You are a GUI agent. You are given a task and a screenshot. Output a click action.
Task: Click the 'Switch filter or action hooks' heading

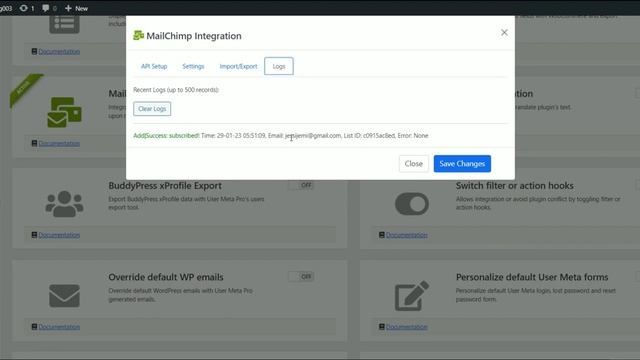[515, 185]
